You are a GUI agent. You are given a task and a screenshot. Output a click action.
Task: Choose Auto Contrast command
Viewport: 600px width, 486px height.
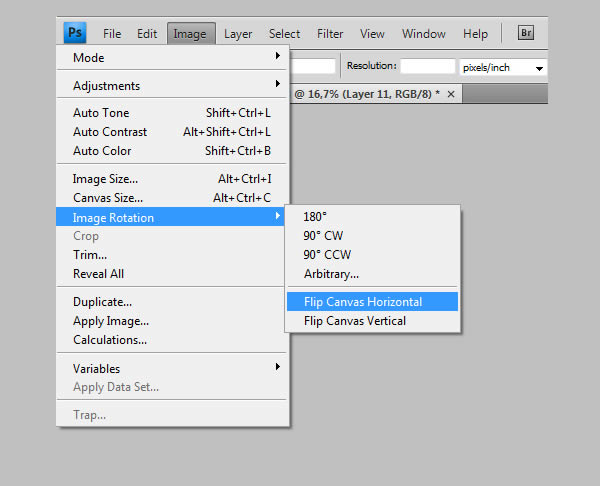click(x=171, y=132)
